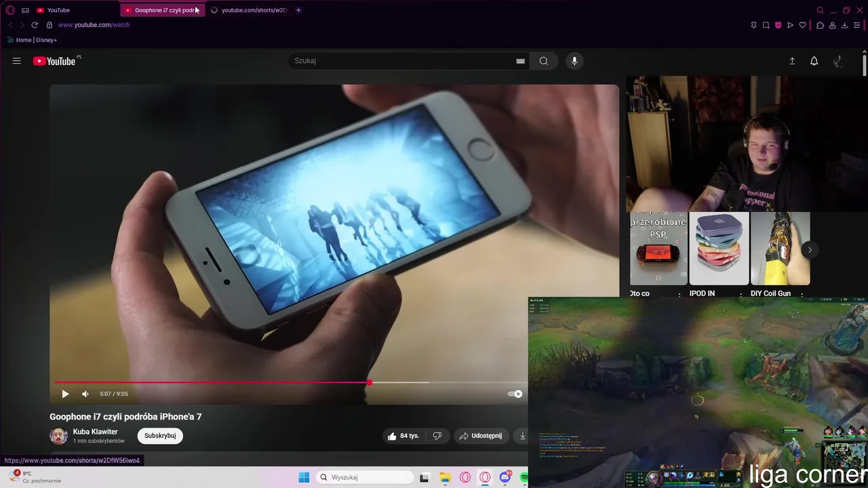Open the Windows Start menu
Screen dimensions: 868x488
tap(304, 478)
